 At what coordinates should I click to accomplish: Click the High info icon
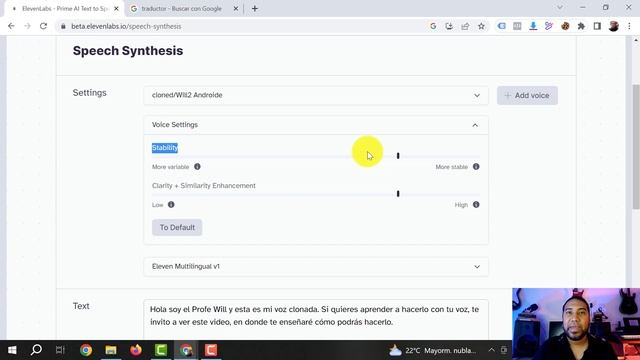click(476, 204)
